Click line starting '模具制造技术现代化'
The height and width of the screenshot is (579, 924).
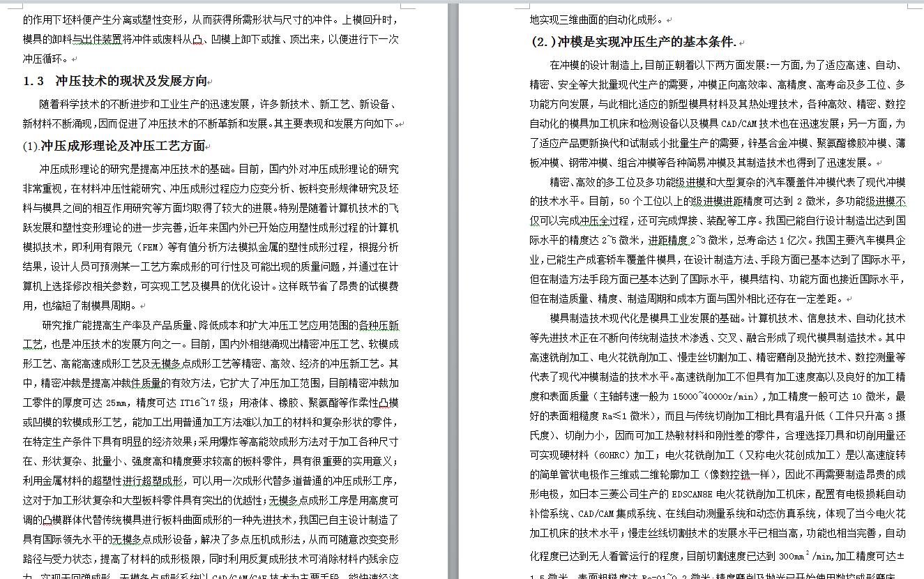pos(728,318)
